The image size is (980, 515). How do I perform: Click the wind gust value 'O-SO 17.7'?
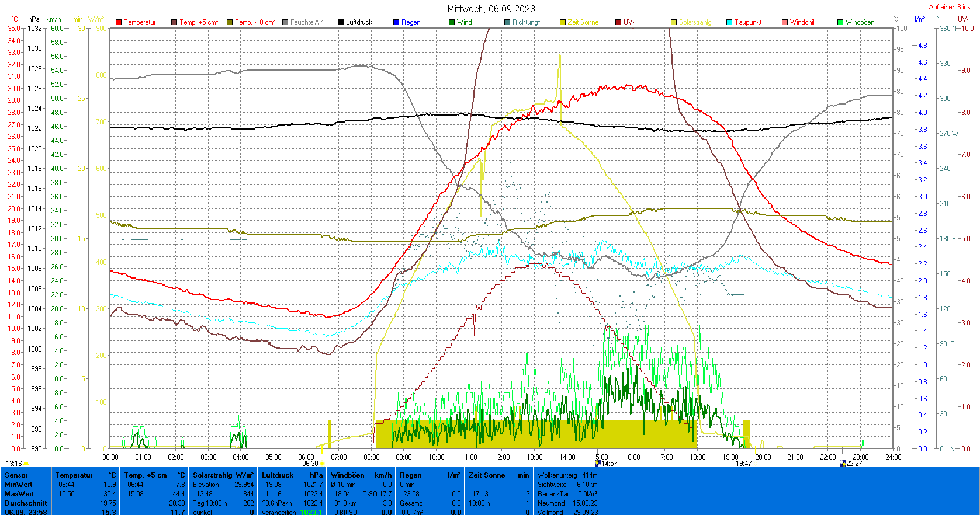377,494
